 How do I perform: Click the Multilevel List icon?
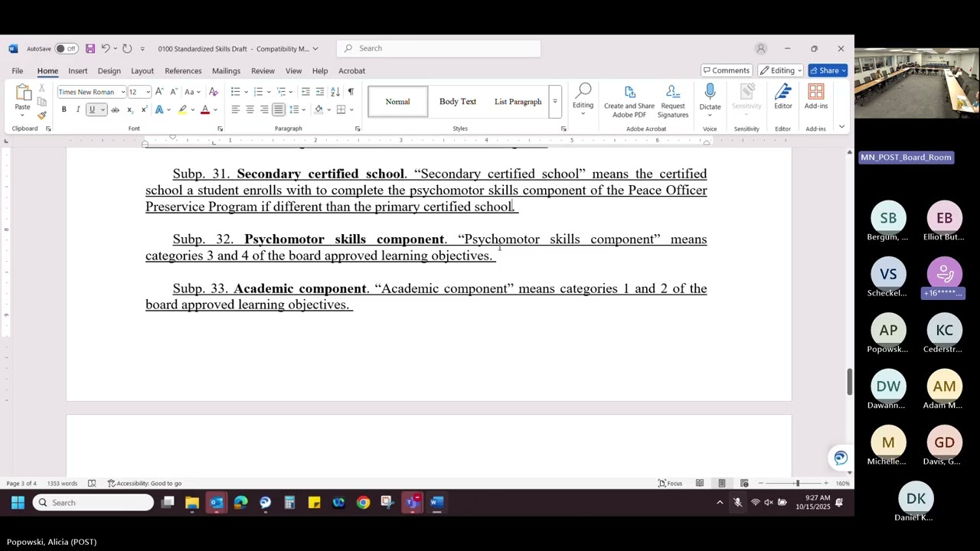(281, 92)
